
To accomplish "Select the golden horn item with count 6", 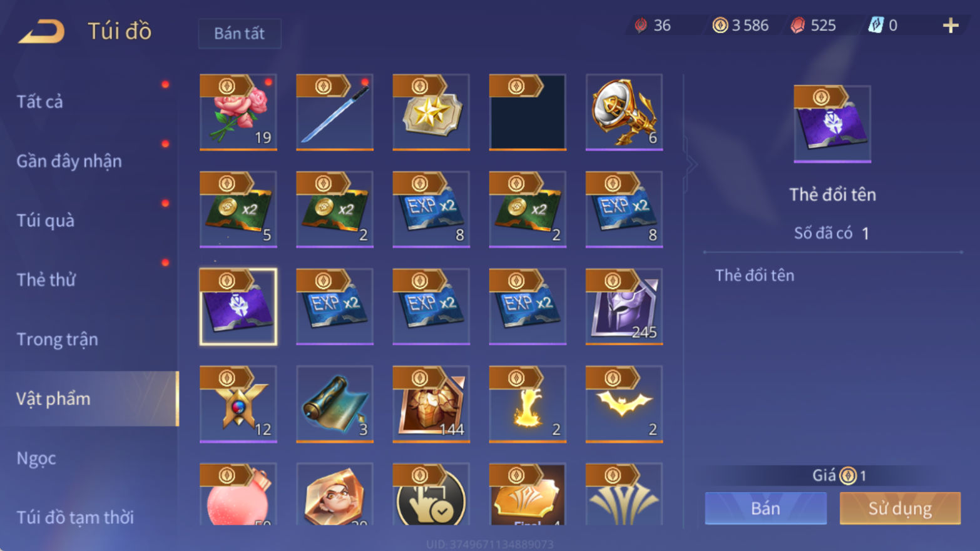I will pos(624,113).
